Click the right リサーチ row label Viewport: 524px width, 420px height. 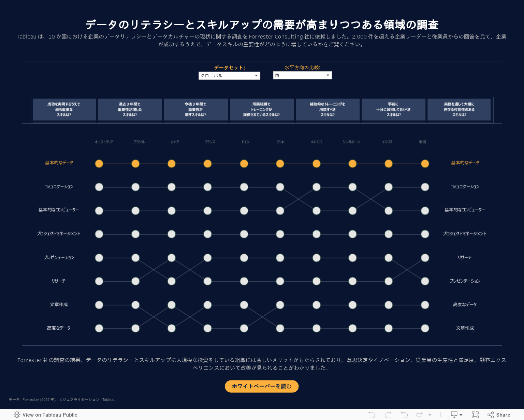(465, 258)
